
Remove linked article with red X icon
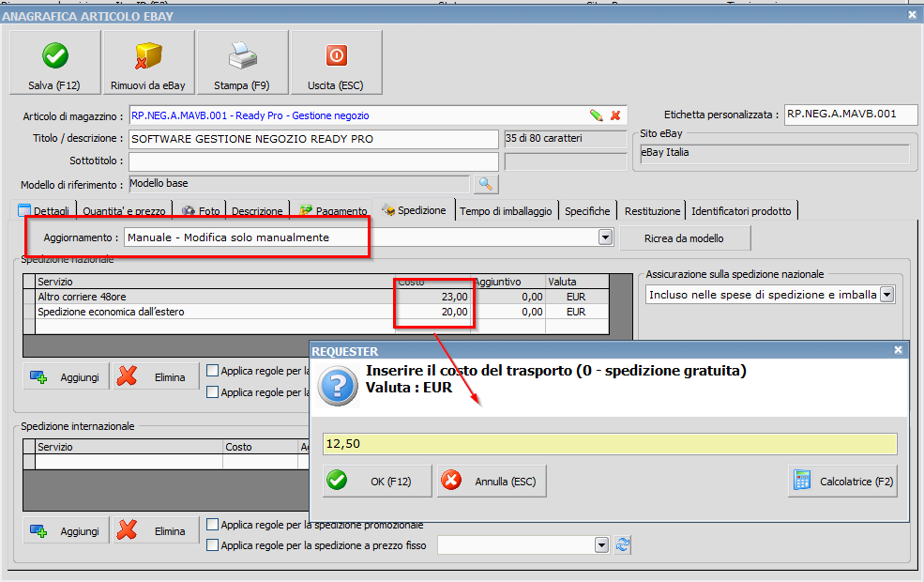615,115
